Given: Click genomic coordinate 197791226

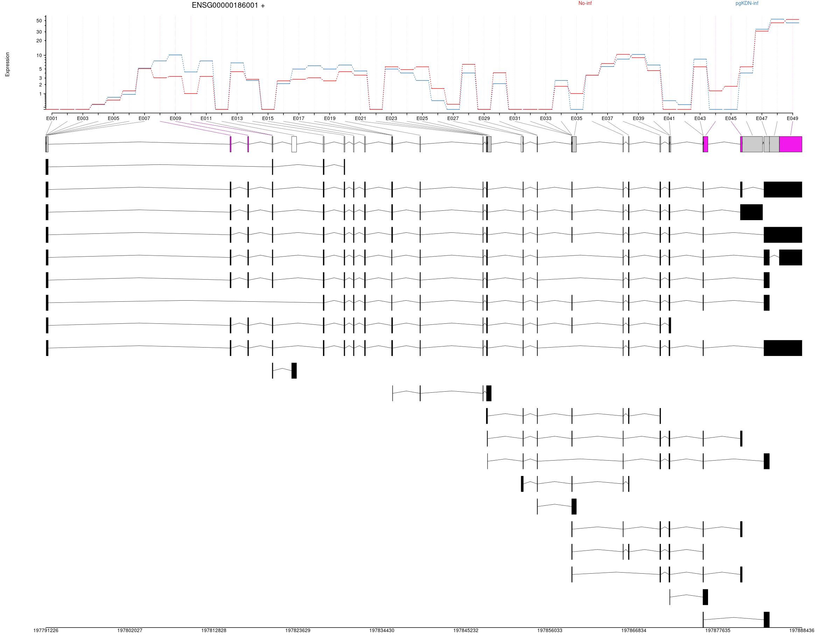Looking at the screenshot, I should (x=46, y=630).
